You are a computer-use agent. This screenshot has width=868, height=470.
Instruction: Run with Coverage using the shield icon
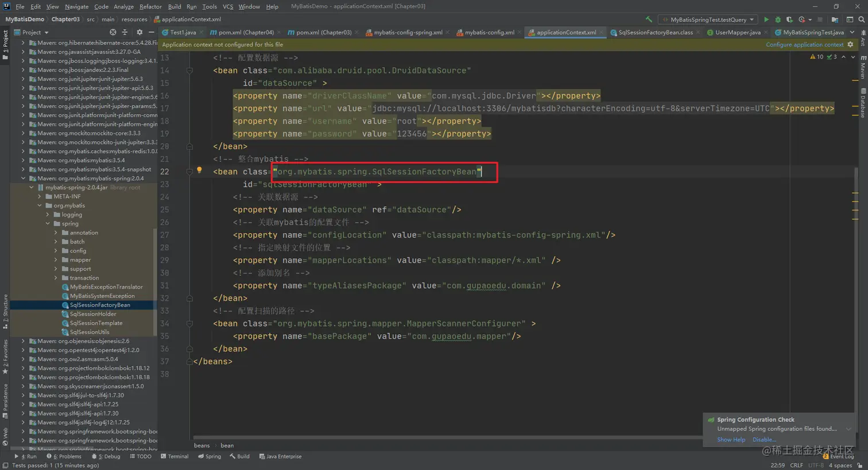point(789,20)
